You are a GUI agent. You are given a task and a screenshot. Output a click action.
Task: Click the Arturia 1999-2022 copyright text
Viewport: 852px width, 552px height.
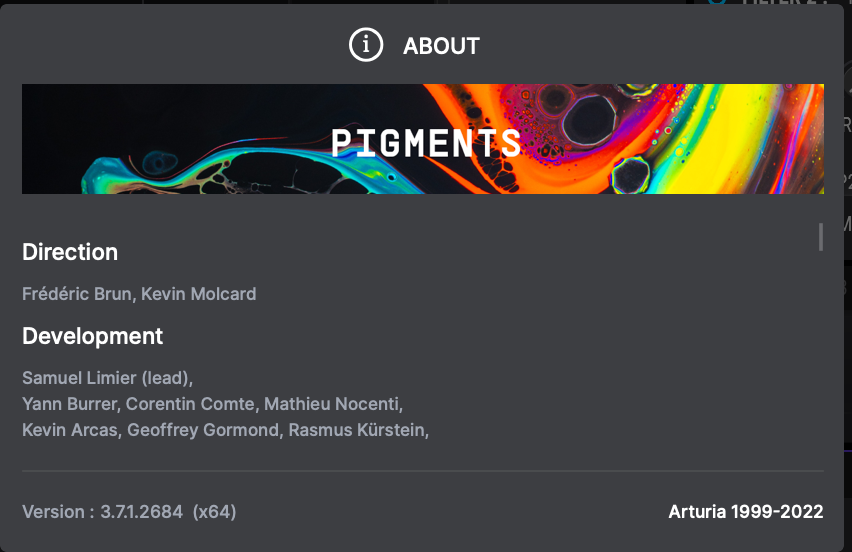pyautogui.click(x=746, y=512)
